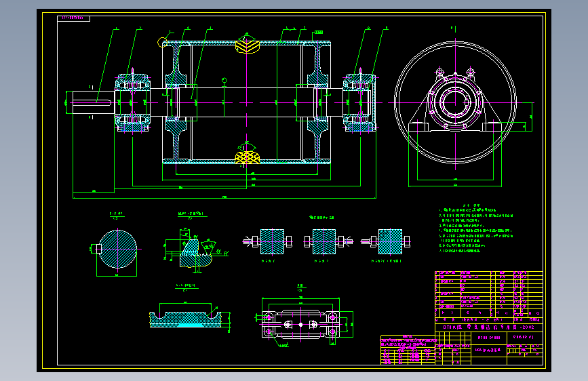Click the right bearing housing in the section view
Image resolution: width=588 pixels, height=381 pixels.
tap(359, 102)
